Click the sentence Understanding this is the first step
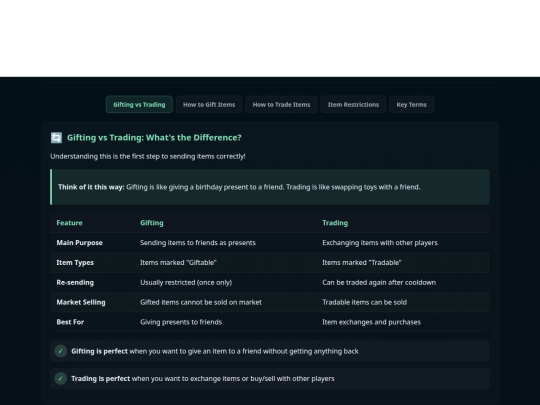Image resolution: width=540 pixels, height=405 pixels. point(148,156)
